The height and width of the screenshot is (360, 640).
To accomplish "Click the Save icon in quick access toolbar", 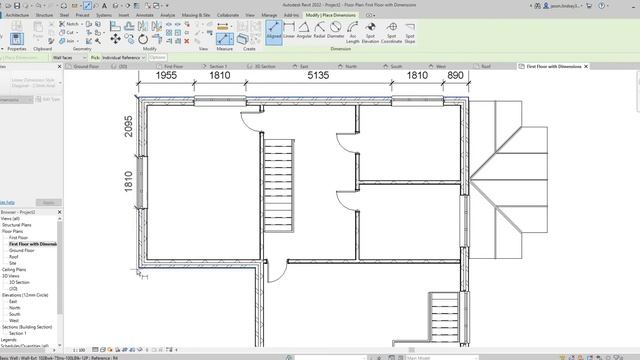I will [x=17, y=6].
